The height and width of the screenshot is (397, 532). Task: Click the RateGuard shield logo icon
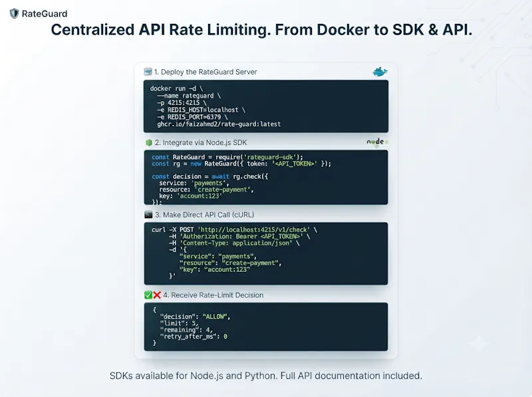14,13
